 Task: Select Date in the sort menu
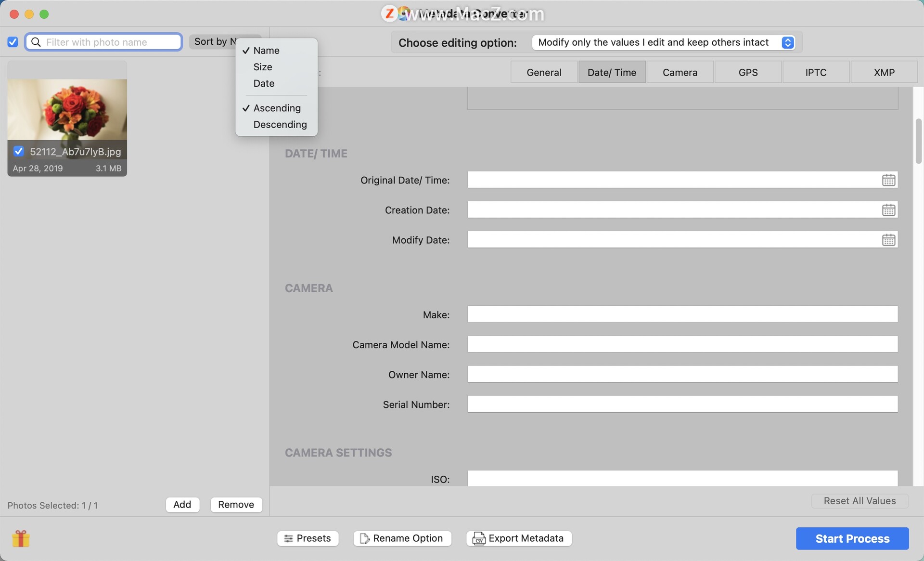point(264,83)
